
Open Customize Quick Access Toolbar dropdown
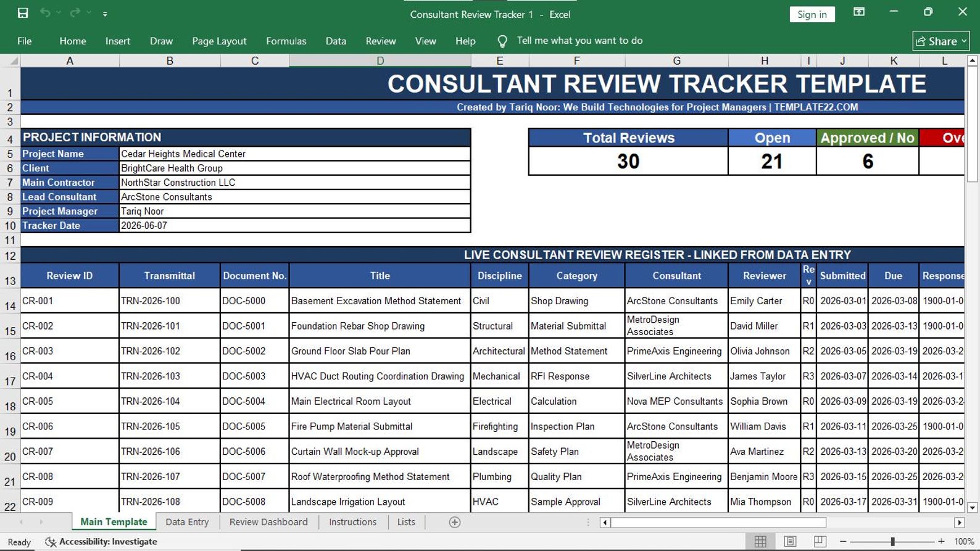tap(105, 14)
